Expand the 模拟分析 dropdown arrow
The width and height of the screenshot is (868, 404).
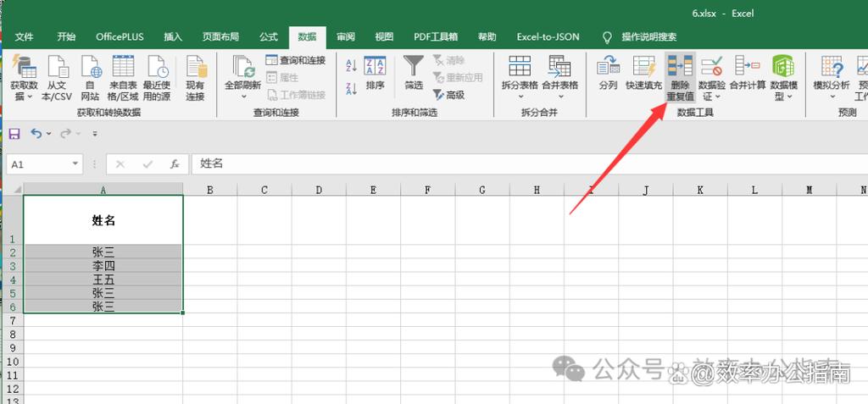coord(832,97)
